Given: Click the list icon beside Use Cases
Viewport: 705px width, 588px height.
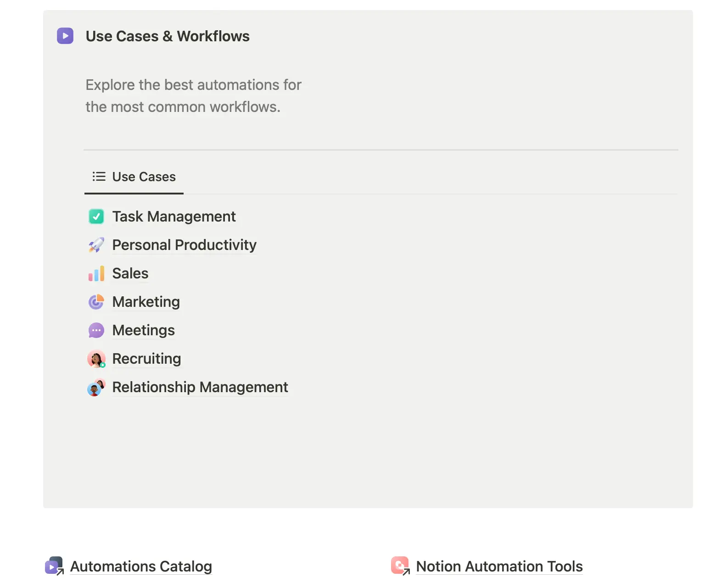Looking at the screenshot, I should (98, 176).
